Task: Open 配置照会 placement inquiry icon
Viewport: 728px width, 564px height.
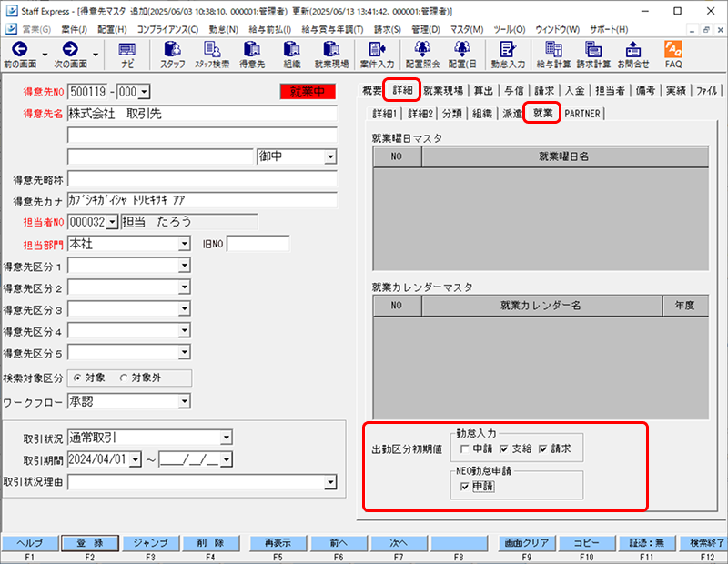Action: (x=422, y=55)
